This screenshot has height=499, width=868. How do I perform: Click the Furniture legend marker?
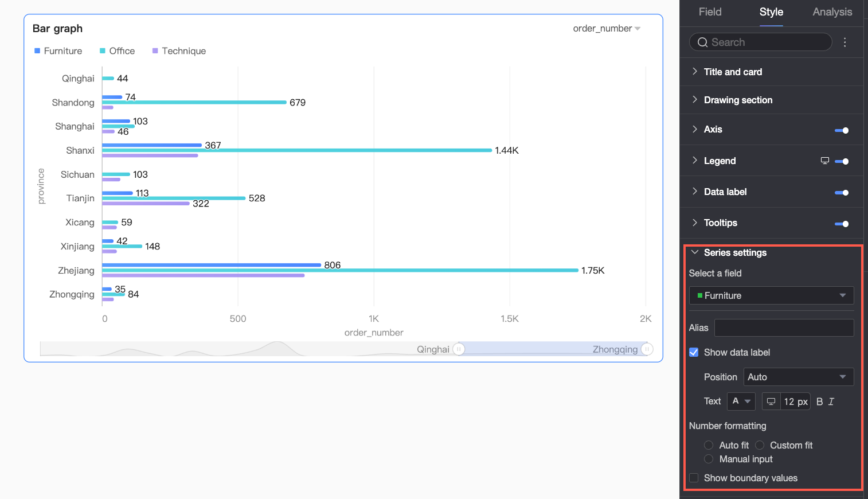pyautogui.click(x=37, y=51)
